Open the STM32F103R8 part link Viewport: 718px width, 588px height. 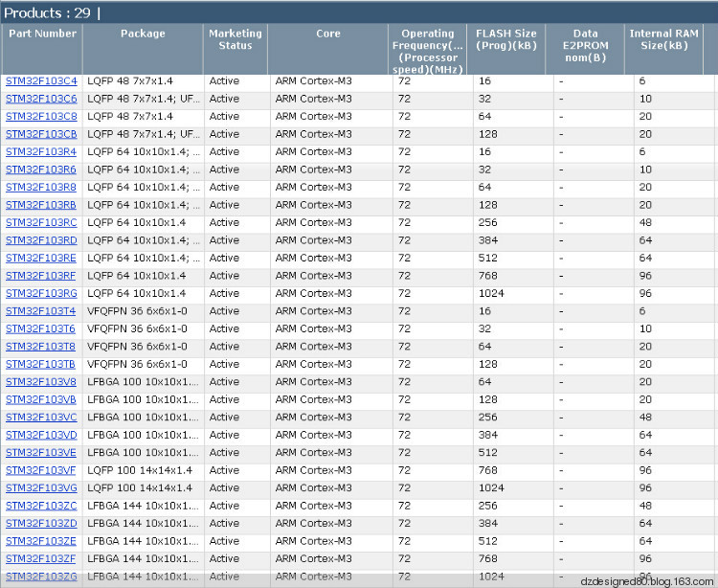[x=41, y=188]
